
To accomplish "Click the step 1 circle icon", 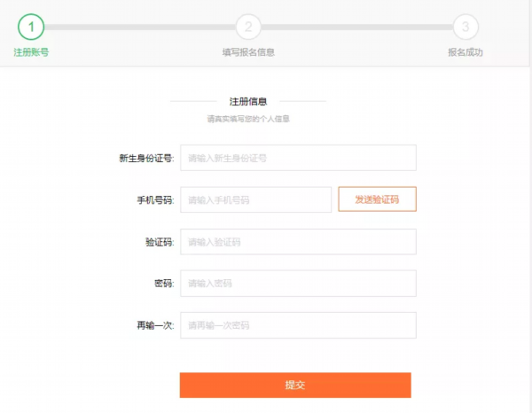I will 31,27.
